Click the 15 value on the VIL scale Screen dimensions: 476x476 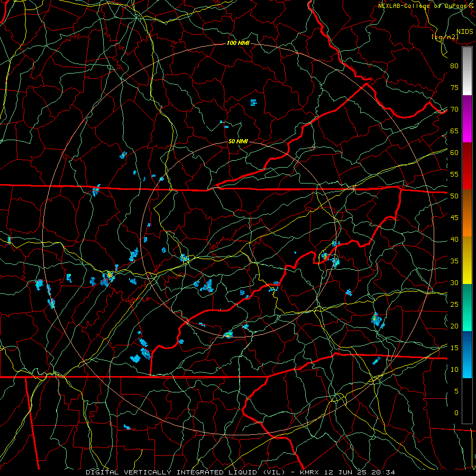pos(454,348)
